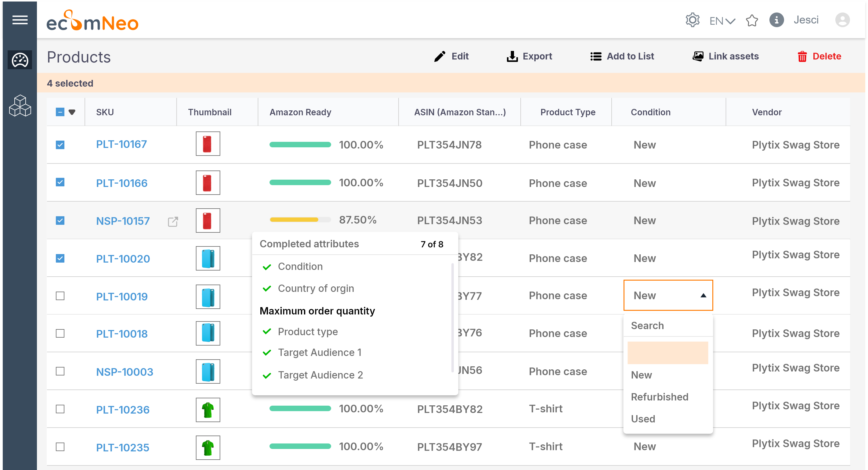868x470 pixels.
Task: Select the PLT-10019 row checkbox
Action: (x=60, y=296)
